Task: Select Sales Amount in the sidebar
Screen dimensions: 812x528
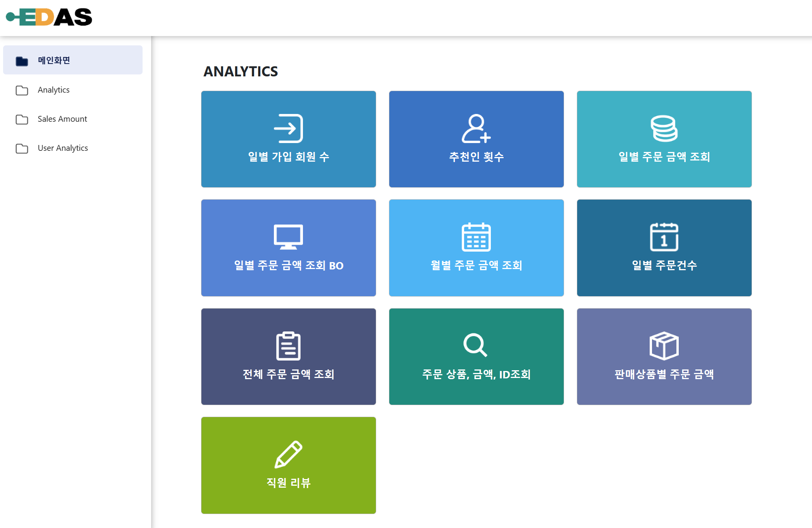Action: (62, 119)
